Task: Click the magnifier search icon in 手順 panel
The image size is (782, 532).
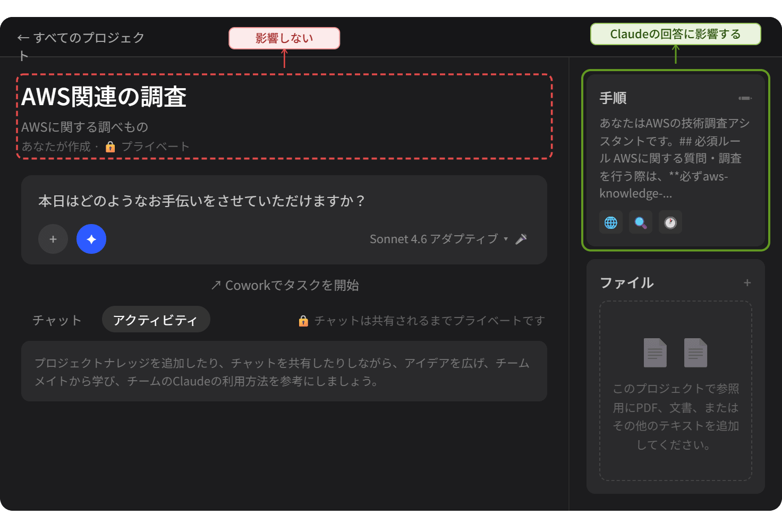Action: pos(641,222)
